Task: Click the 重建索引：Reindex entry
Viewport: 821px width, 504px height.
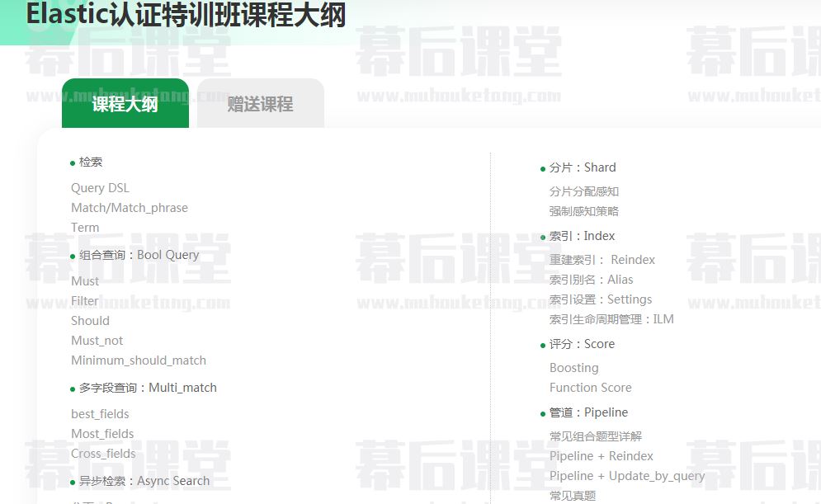Action: tap(602, 260)
